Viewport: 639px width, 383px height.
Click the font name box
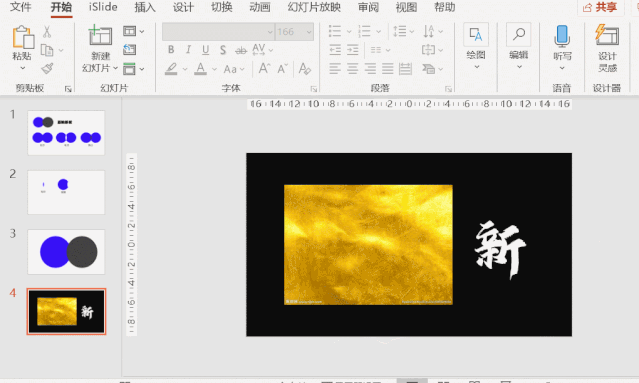[218, 32]
